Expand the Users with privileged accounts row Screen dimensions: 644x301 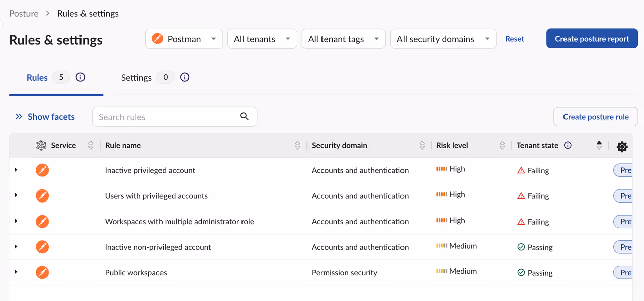16,195
